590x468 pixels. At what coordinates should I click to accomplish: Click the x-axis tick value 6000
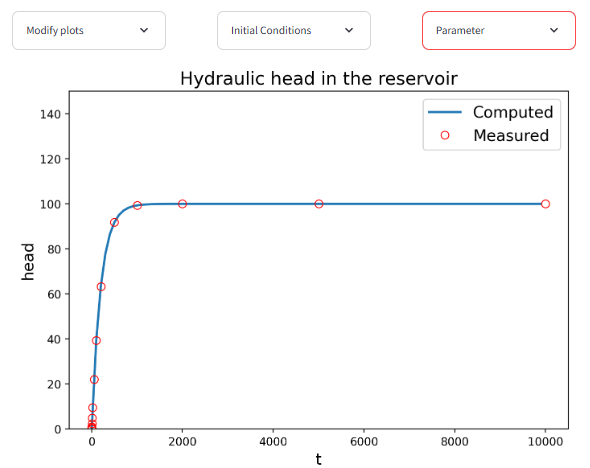(x=364, y=441)
